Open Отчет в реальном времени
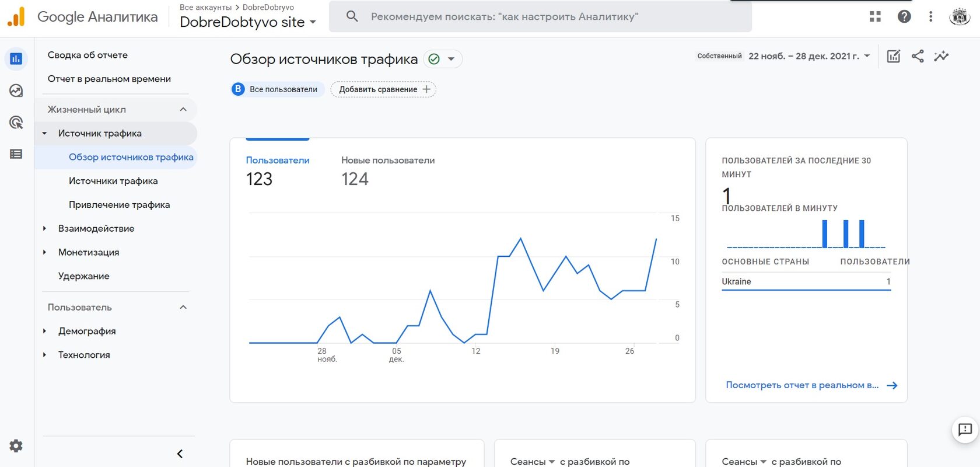The height and width of the screenshot is (467, 980). (109, 79)
